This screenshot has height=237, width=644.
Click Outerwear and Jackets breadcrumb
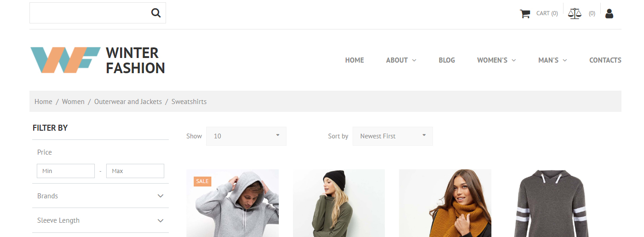pyautogui.click(x=128, y=102)
